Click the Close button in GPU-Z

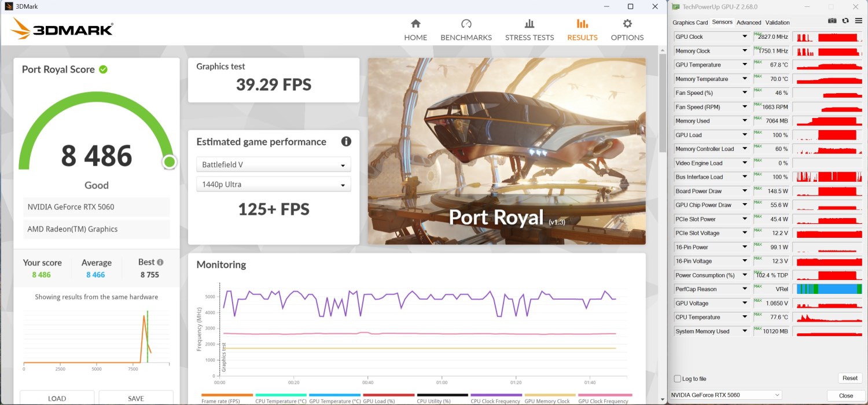tap(846, 396)
